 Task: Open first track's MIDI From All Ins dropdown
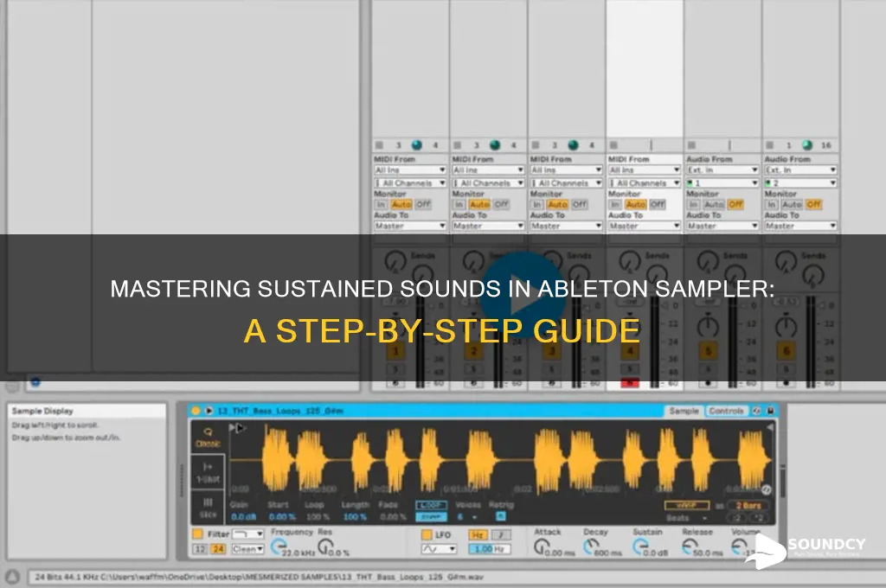click(409, 170)
